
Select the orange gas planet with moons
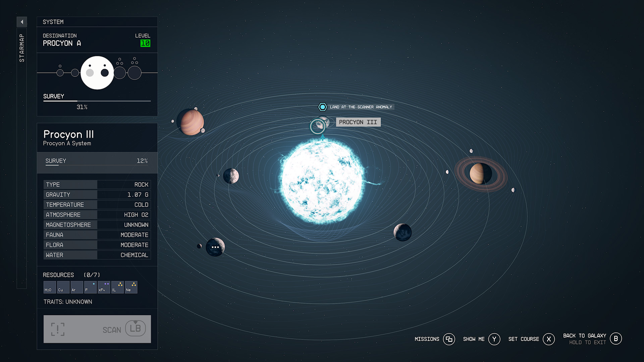[191, 122]
